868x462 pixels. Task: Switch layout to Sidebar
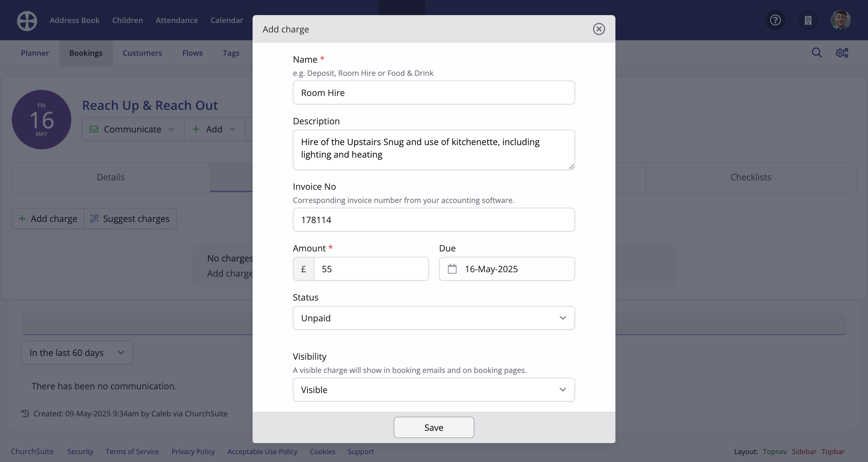pos(804,451)
